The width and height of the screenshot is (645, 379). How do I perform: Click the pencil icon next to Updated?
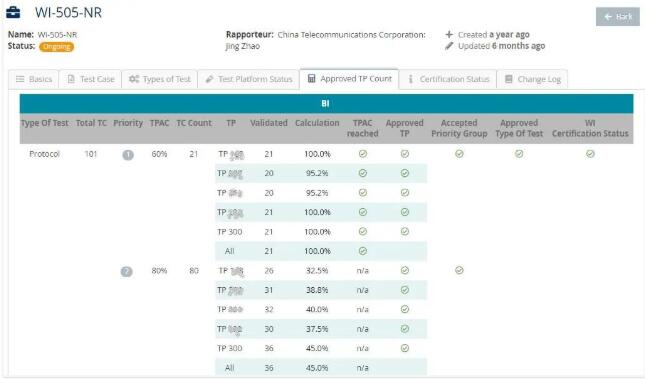pos(449,46)
